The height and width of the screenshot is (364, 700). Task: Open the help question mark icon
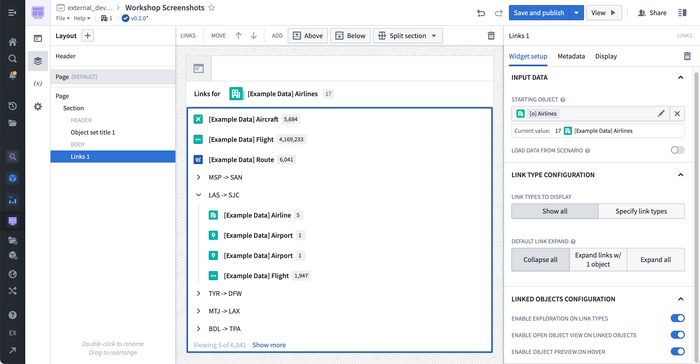tap(12, 315)
